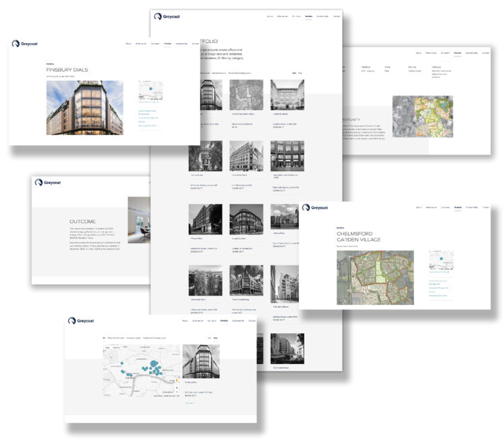Click the Greycoat logo on the Outcome page
504x446 pixels.
[49, 182]
